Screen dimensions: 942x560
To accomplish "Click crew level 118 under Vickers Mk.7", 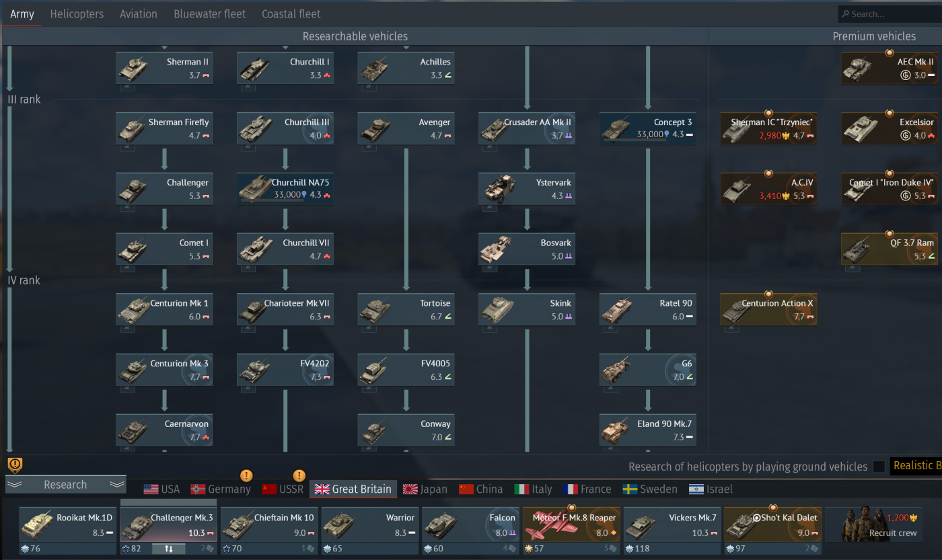I will 637,549.
